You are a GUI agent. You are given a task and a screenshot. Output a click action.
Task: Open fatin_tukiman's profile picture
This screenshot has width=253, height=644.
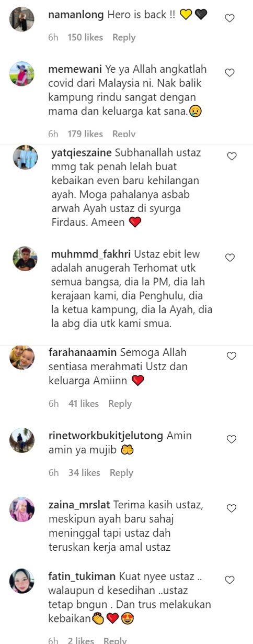[22, 581]
